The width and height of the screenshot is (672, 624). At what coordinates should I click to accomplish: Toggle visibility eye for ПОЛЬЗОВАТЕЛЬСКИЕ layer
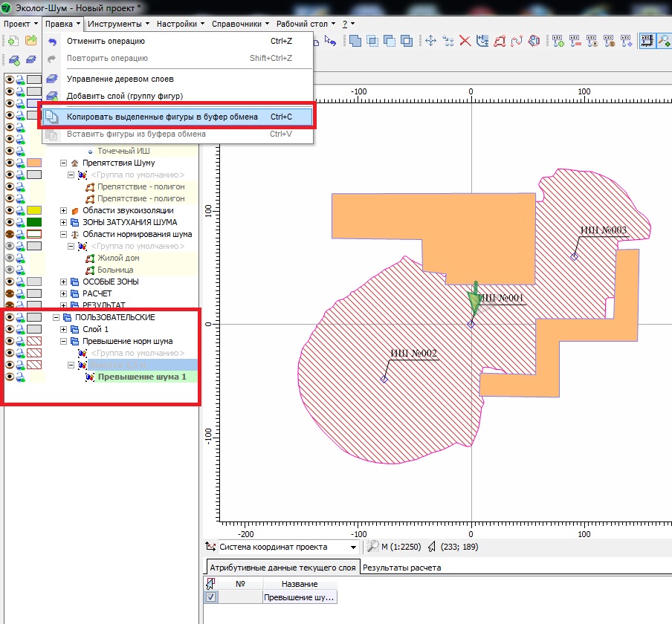point(10,317)
